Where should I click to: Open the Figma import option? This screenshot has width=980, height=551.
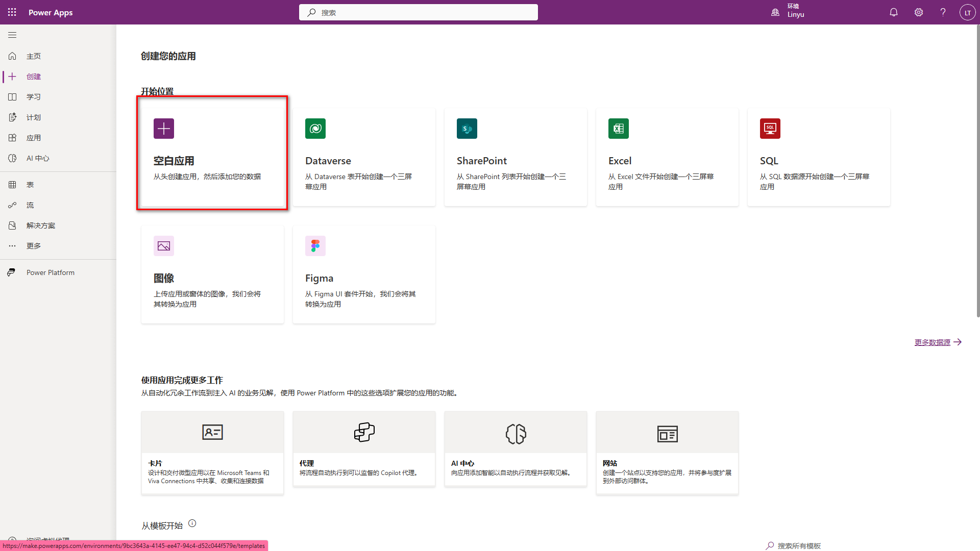click(x=363, y=274)
